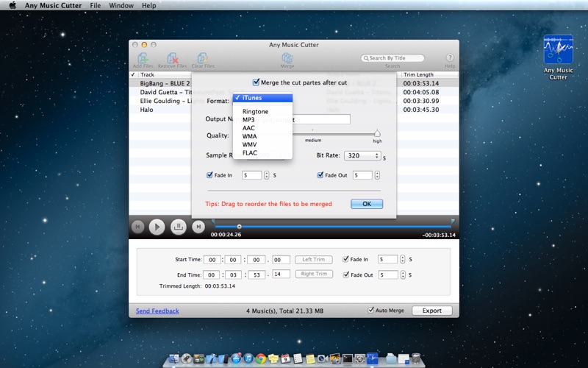The image size is (588, 368).
Task: Select the iTunes format option
Action: [x=262, y=98]
